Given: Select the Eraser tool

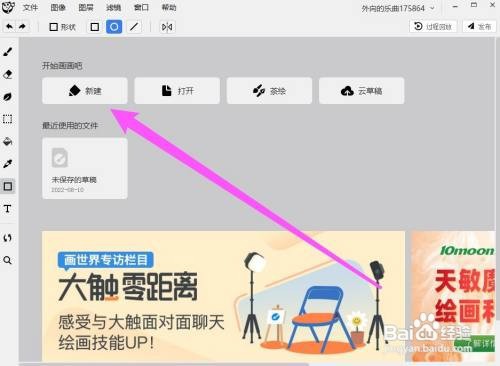Looking at the screenshot, I should pos(8,74).
